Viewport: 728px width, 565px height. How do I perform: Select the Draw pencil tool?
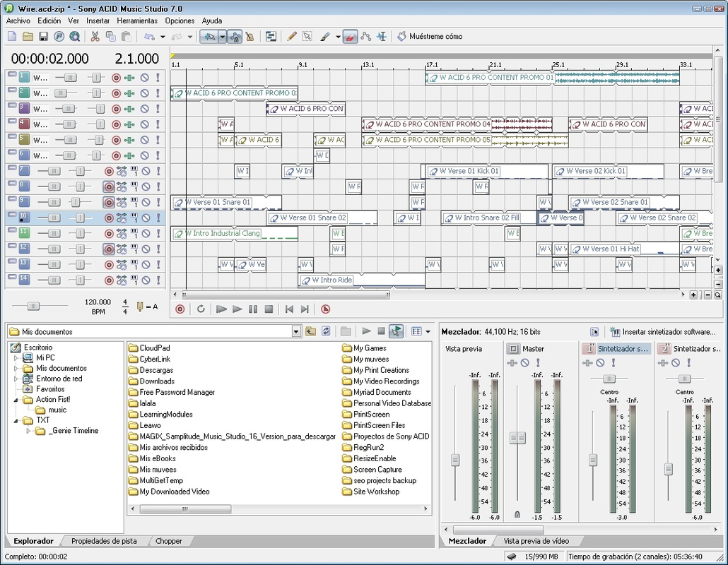[292, 36]
